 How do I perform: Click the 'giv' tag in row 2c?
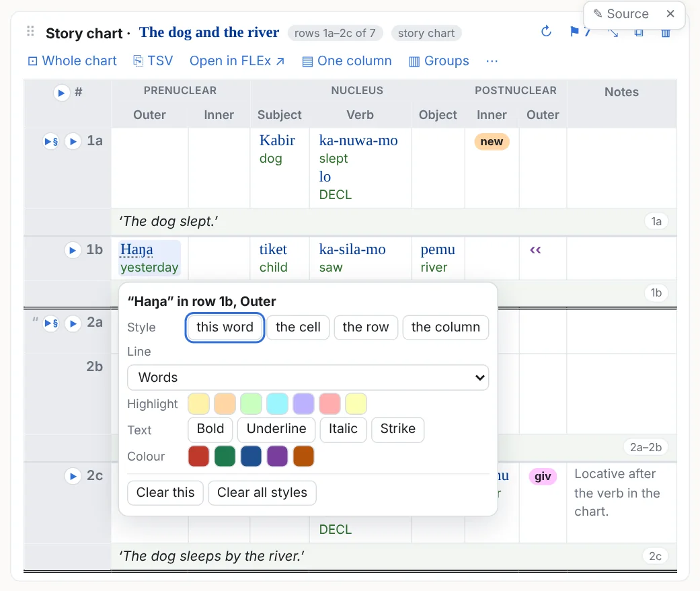click(543, 476)
